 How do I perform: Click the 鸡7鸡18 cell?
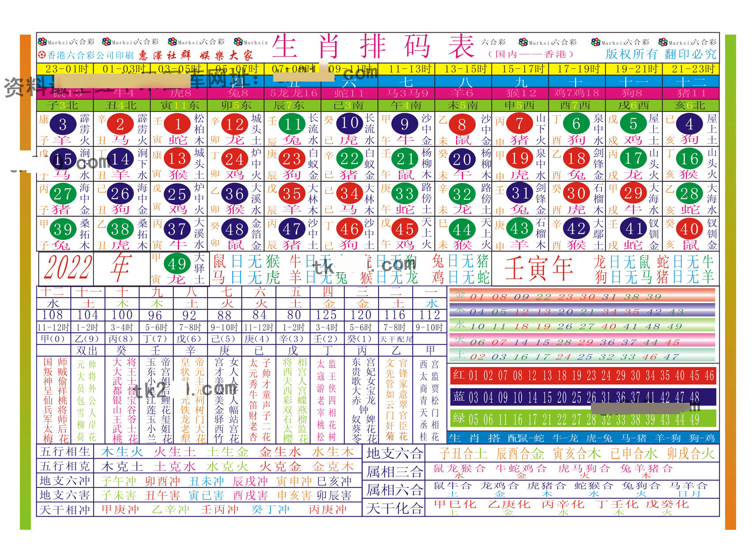[x=577, y=93]
